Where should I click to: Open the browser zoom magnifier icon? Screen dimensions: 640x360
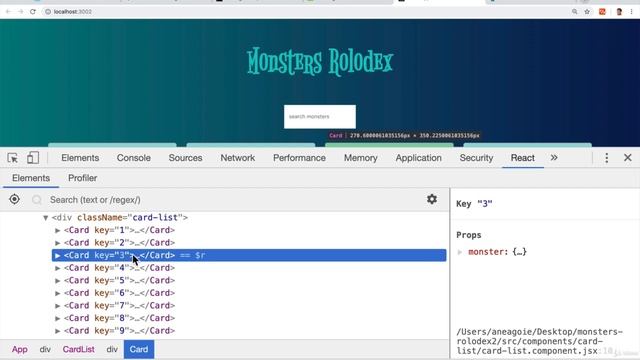(575, 12)
